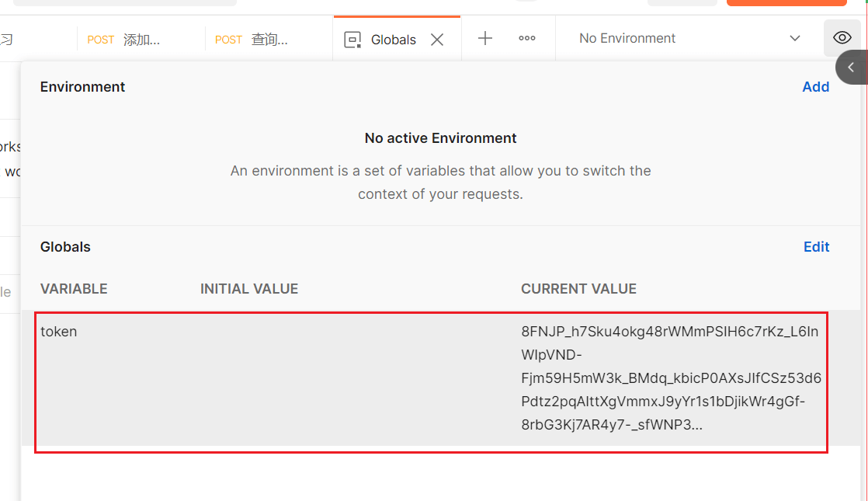
Task: Click the INITIAL VALUE column header
Action: (249, 289)
